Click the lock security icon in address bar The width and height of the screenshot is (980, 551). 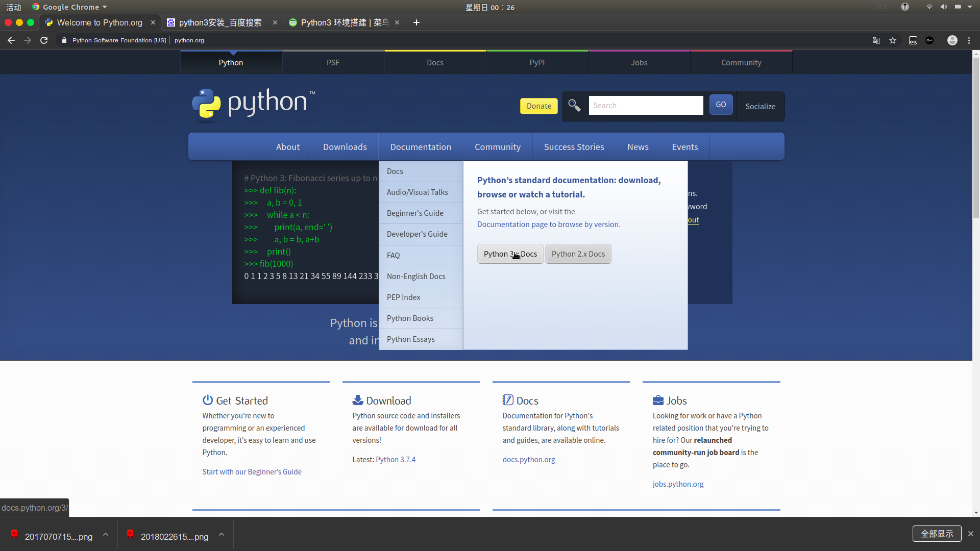pos(64,40)
